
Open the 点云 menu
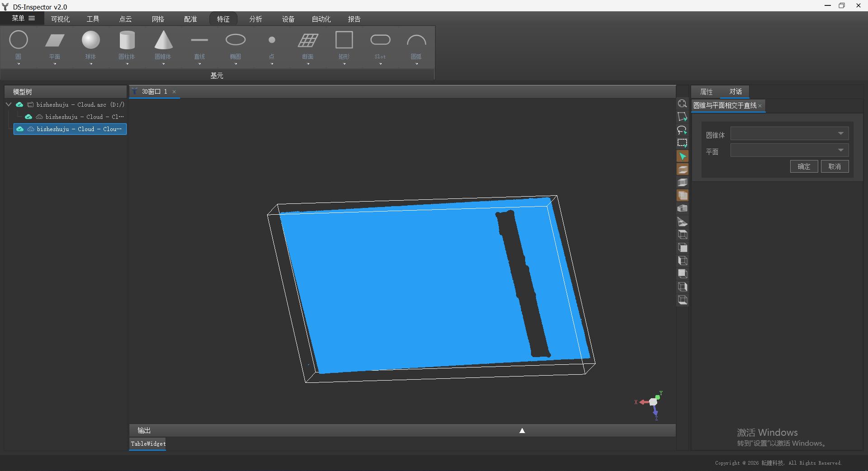[125, 19]
